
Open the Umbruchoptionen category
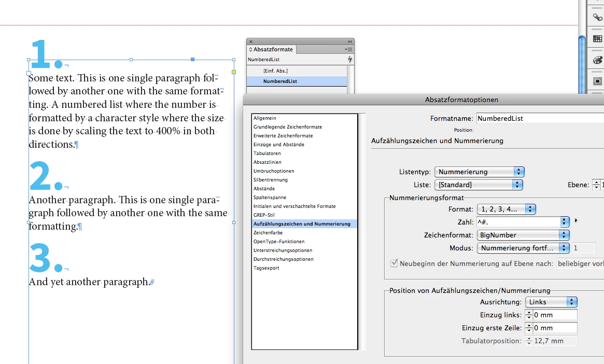coord(304,171)
